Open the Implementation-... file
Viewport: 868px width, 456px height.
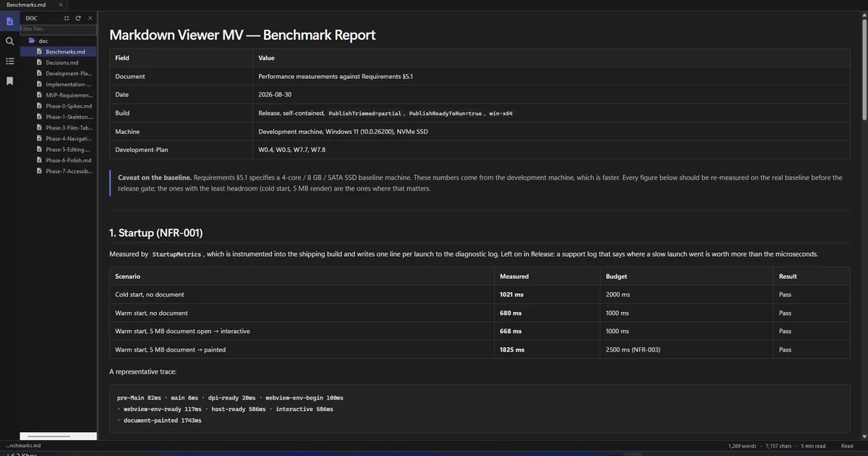(x=58, y=84)
